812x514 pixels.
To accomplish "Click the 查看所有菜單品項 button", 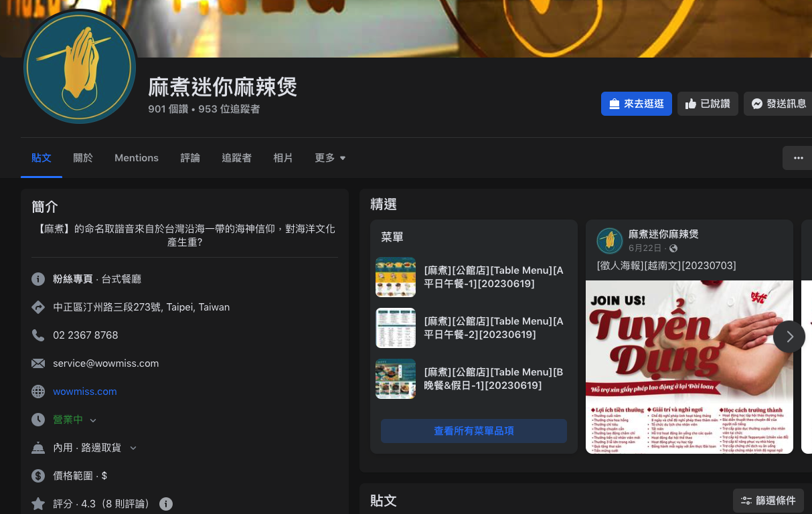I will point(474,431).
